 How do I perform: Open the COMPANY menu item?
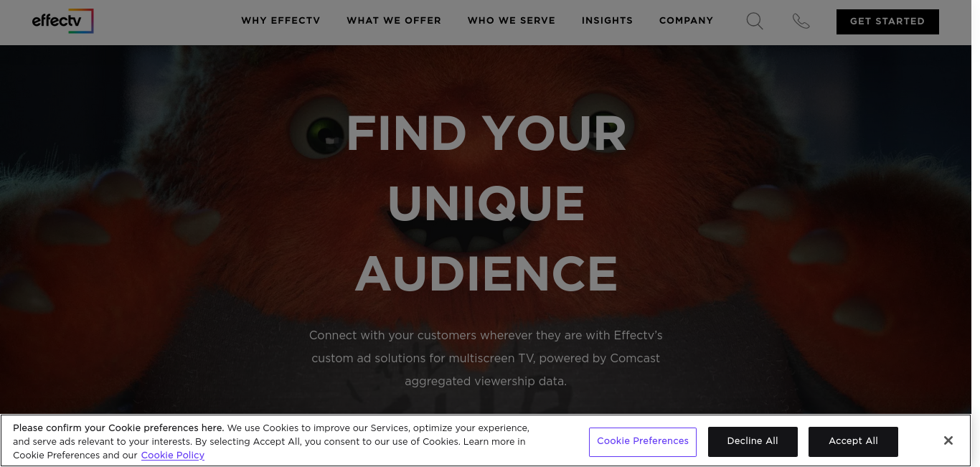click(x=686, y=21)
